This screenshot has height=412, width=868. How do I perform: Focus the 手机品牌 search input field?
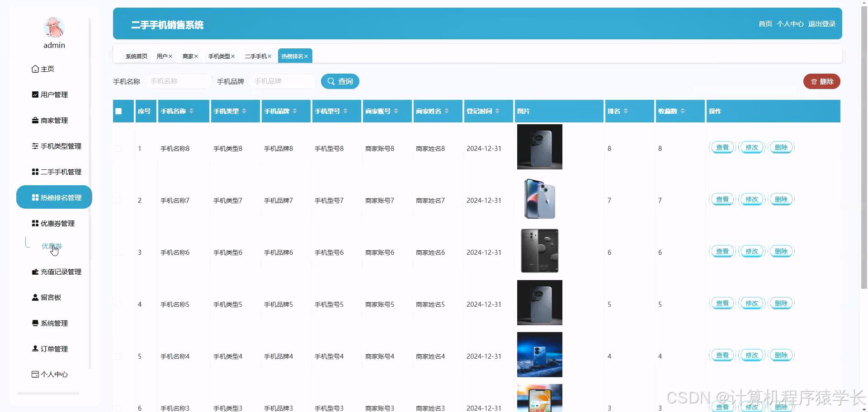coord(283,81)
